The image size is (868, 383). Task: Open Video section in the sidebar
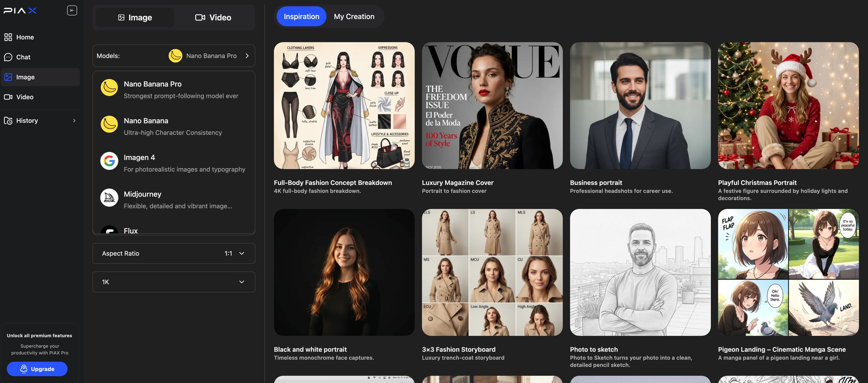(x=24, y=97)
